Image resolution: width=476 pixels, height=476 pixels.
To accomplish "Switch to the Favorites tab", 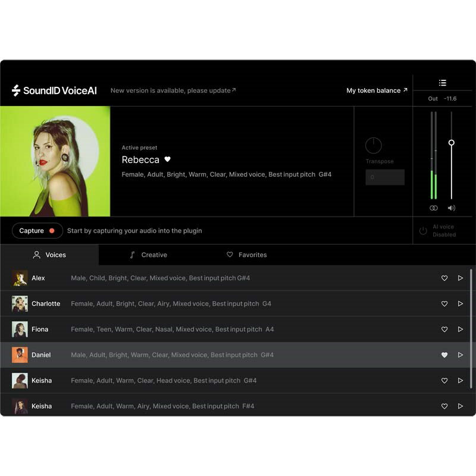I will click(x=246, y=255).
